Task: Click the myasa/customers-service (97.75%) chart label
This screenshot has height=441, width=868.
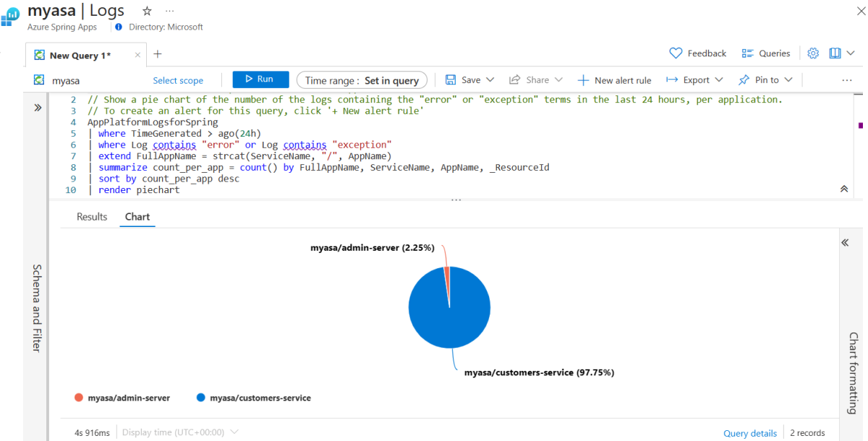Action: [539, 372]
